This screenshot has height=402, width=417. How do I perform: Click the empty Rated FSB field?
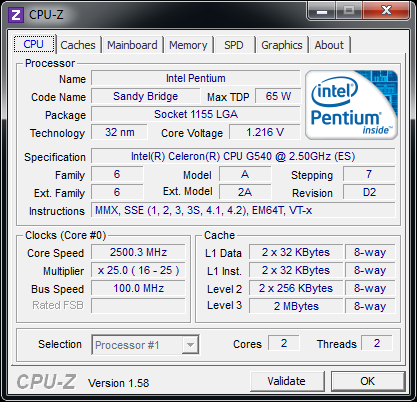click(138, 306)
